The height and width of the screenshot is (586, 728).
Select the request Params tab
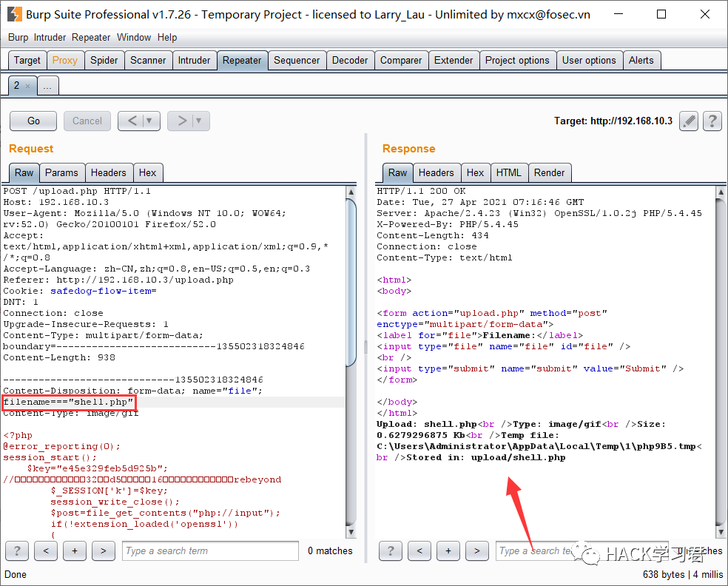(x=61, y=172)
